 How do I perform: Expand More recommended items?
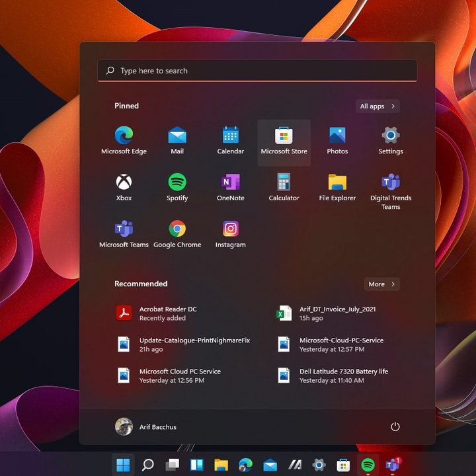(x=381, y=284)
